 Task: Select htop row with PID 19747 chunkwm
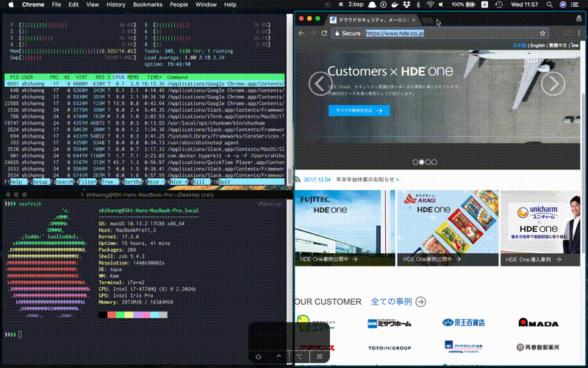[144, 123]
